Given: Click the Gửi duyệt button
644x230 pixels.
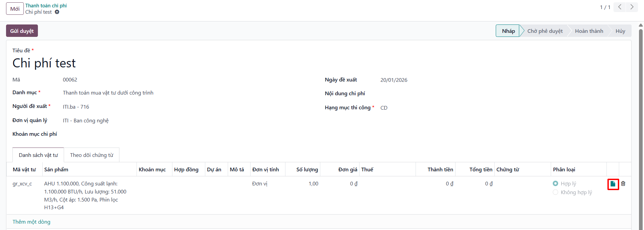Looking at the screenshot, I should coord(22,31).
